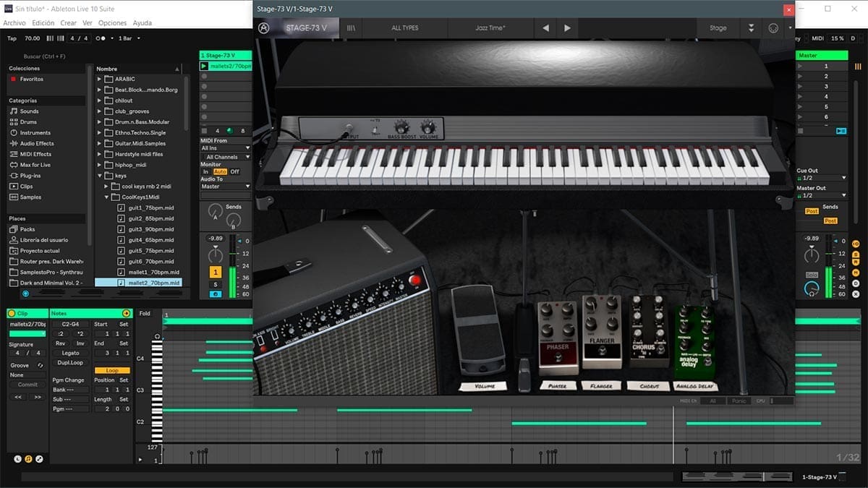Click Legato button in Notes

[x=71, y=354]
